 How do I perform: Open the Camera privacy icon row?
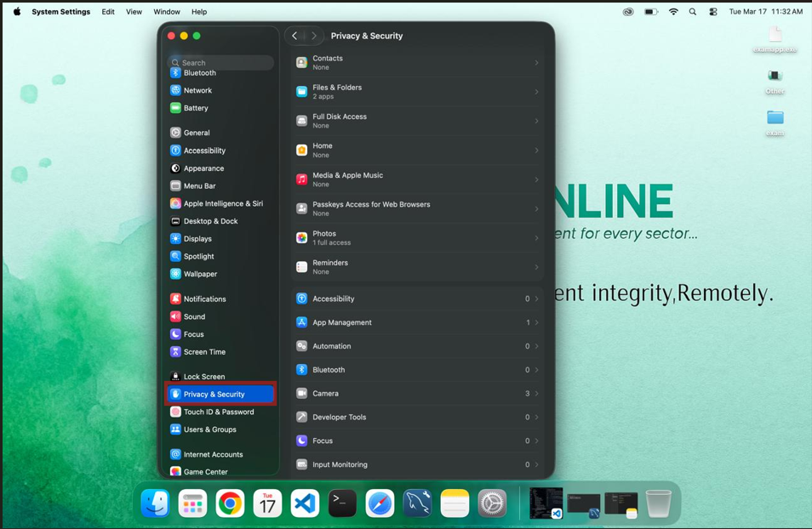[x=301, y=394]
